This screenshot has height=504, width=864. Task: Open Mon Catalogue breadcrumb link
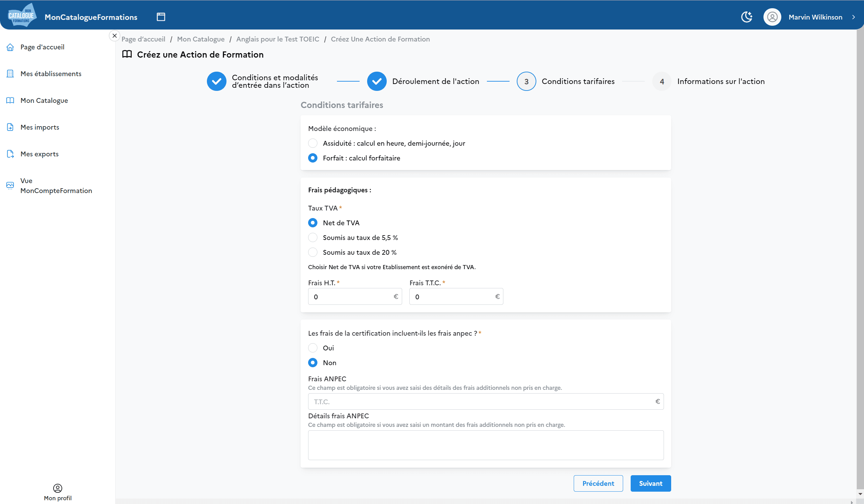201,39
